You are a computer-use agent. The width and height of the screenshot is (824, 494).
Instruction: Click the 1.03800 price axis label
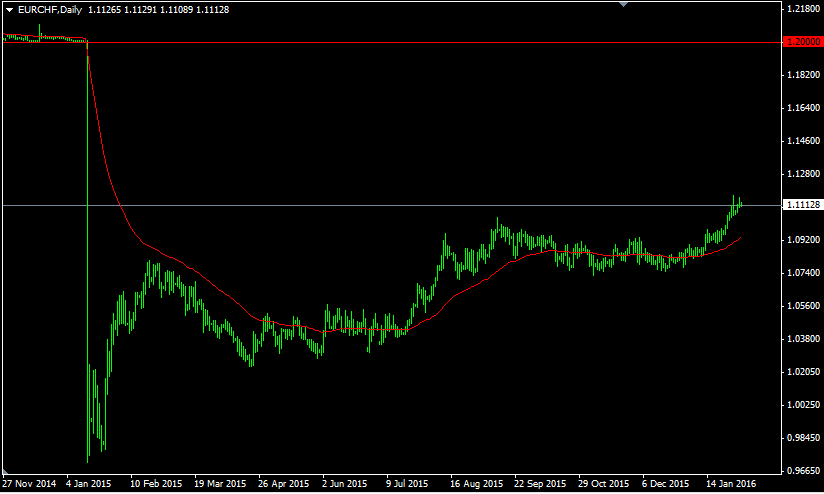[803, 339]
